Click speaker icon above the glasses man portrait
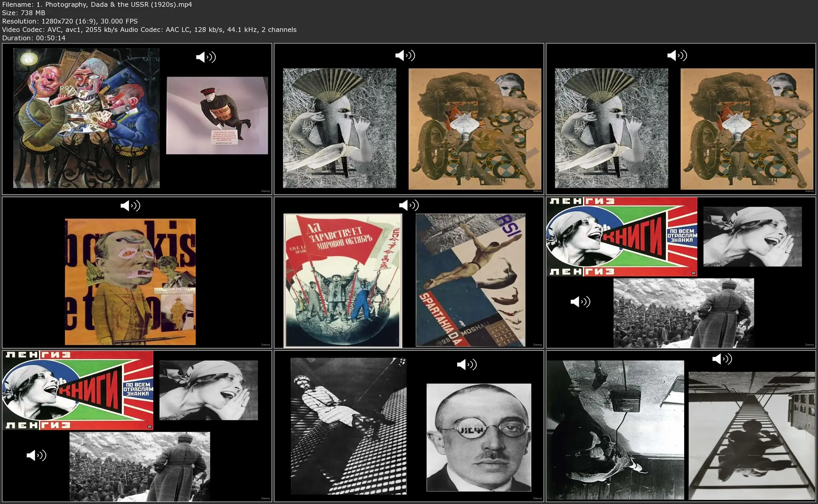The image size is (818, 504). click(467, 364)
